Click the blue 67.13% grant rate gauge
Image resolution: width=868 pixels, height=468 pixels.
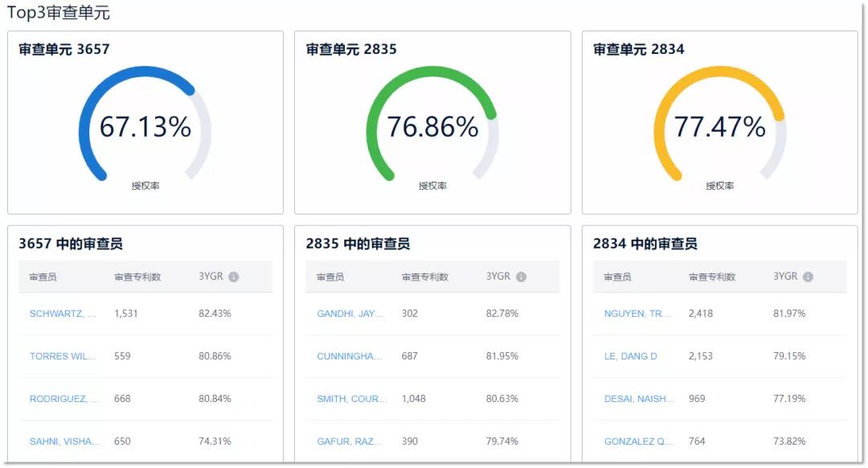point(145,127)
